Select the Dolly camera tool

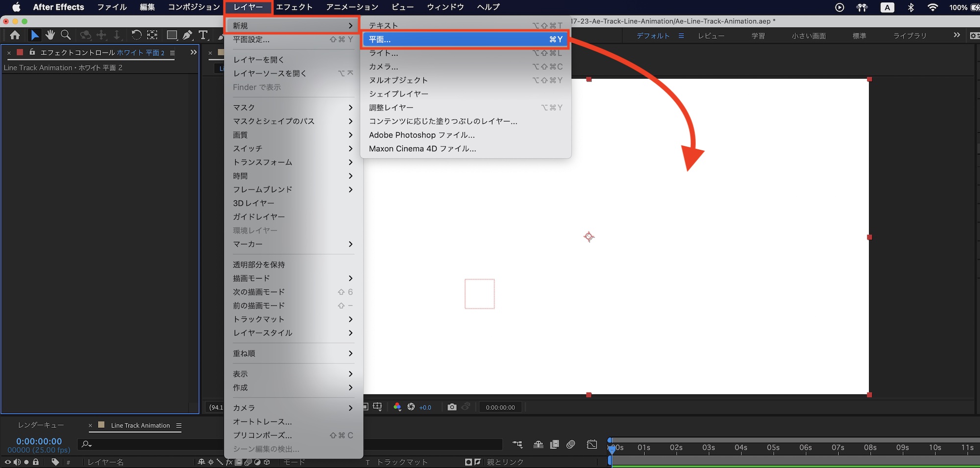click(x=117, y=35)
